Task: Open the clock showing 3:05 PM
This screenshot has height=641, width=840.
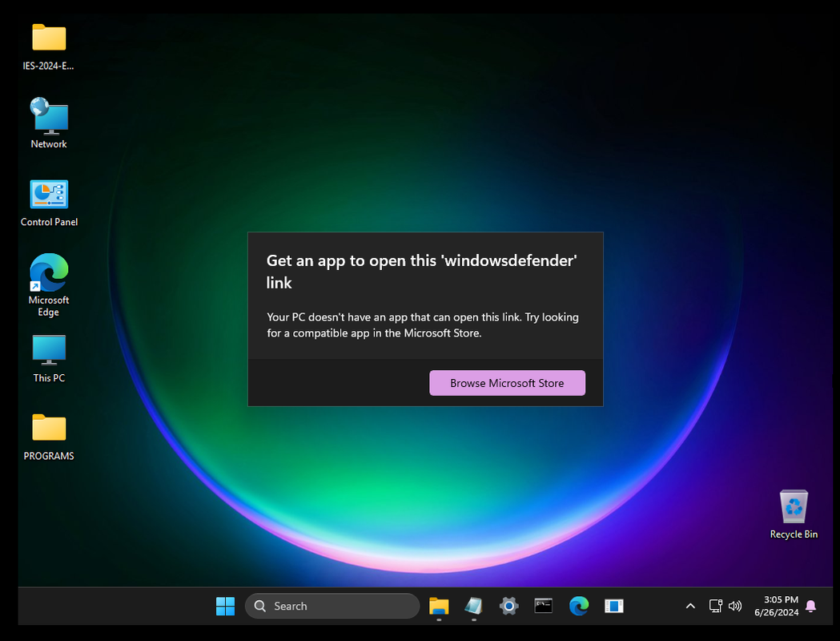Action: pos(776,607)
